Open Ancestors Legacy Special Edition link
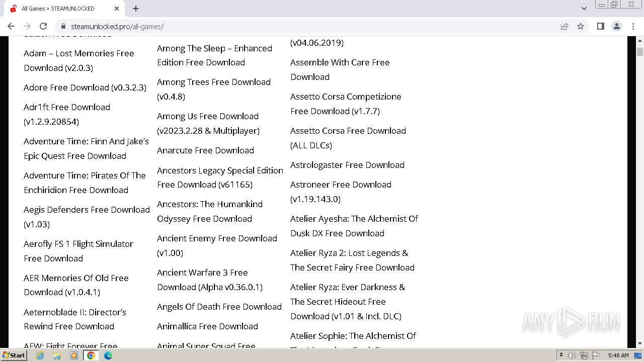 220,177
